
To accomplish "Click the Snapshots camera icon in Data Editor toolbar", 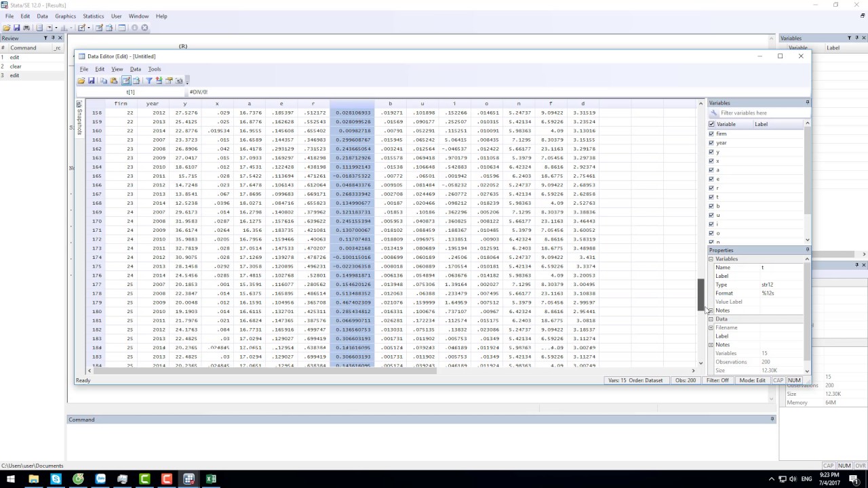I will coord(179,81).
